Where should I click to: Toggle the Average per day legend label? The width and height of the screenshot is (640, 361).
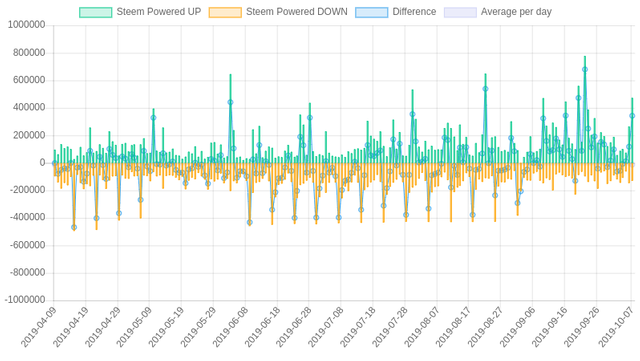516,12
